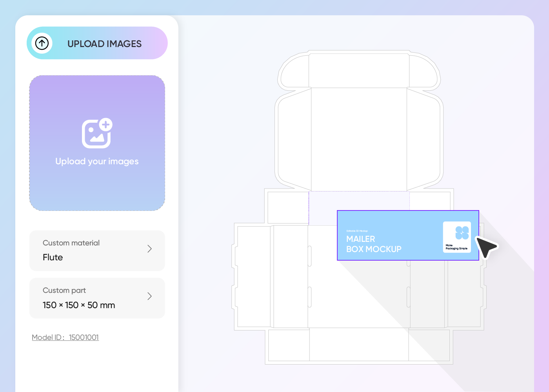
Task: Click the Flute material value
Action: click(x=53, y=258)
